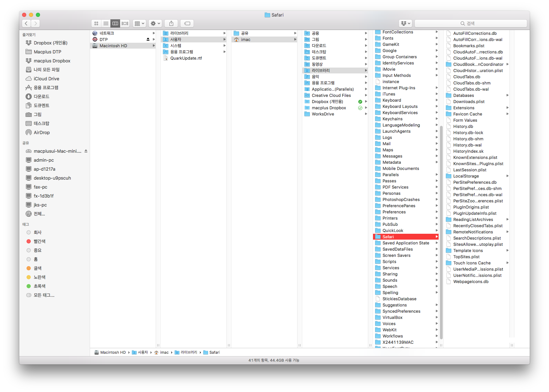Viewport: 549px width, 392px height.
Task: Focus the 검색 search field
Action: [x=471, y=23]
